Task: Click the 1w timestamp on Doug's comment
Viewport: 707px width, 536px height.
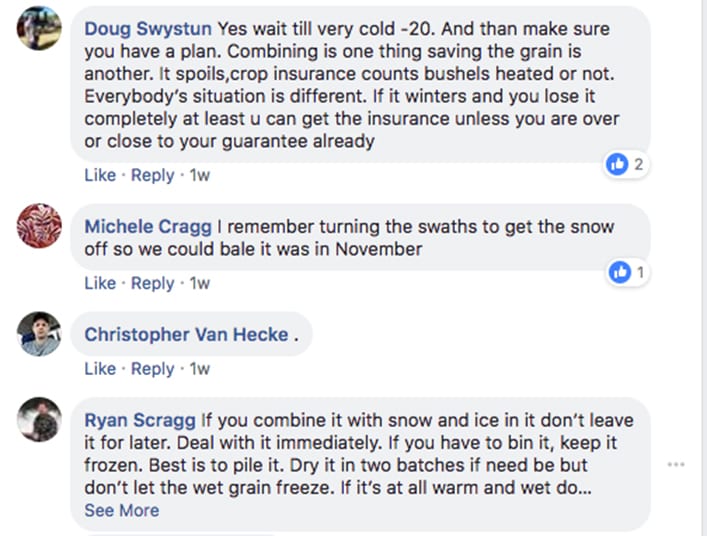Action: pos(200,175)
